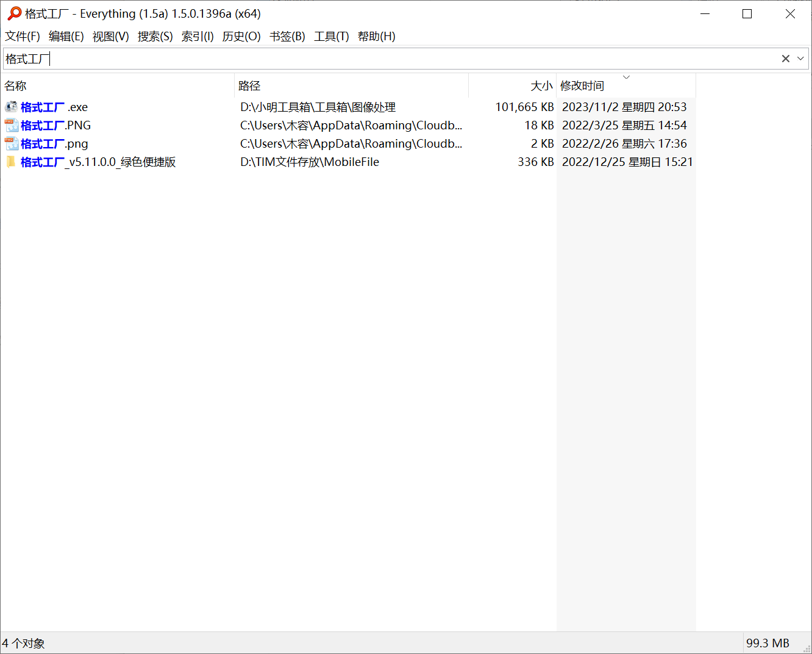Expand the search history dropdown arrow

801,59
